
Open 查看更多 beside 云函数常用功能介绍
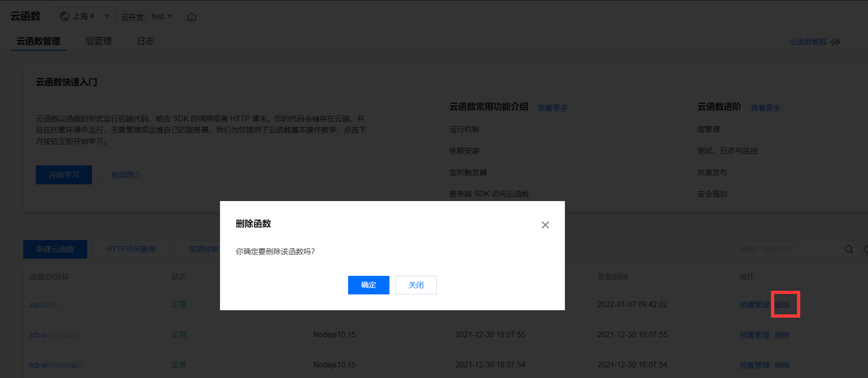[x=552, y=108]
